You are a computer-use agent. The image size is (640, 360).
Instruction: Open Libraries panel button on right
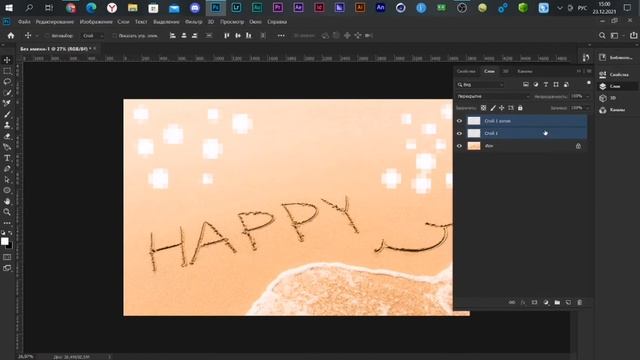click(616, 58)
